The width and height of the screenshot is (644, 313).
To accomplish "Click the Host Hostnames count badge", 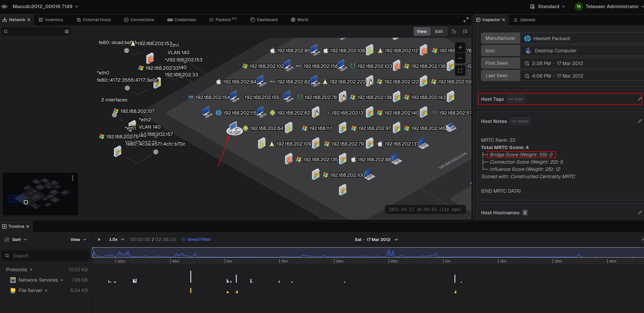I will (525, 213).
